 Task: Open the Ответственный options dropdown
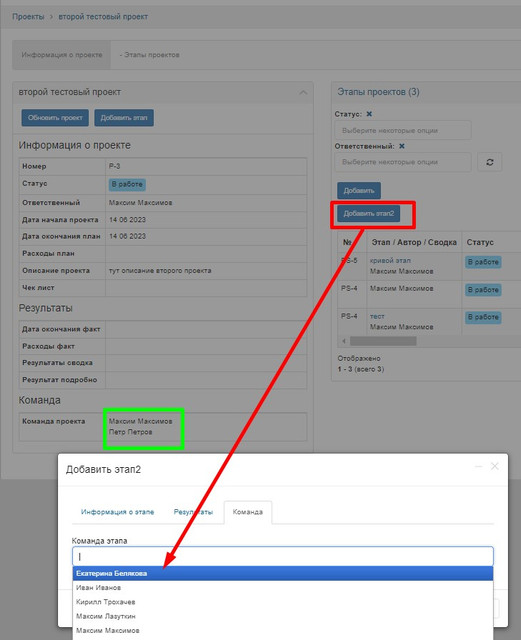tap(403, 162)
